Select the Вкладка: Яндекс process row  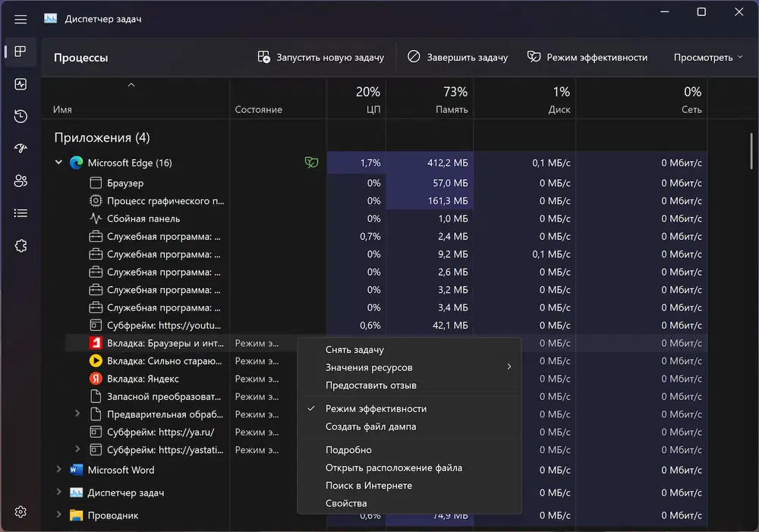coord(143,379)
